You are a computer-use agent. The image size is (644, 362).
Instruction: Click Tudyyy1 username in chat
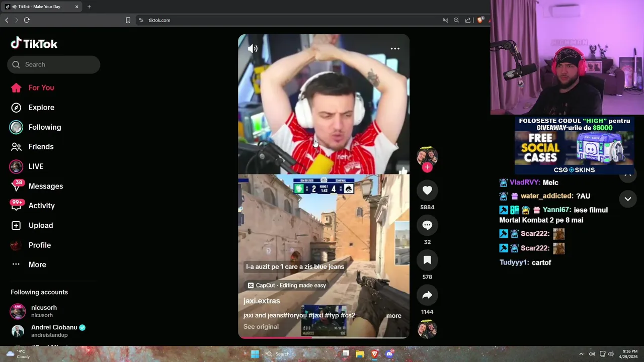(x=513, y=262)
